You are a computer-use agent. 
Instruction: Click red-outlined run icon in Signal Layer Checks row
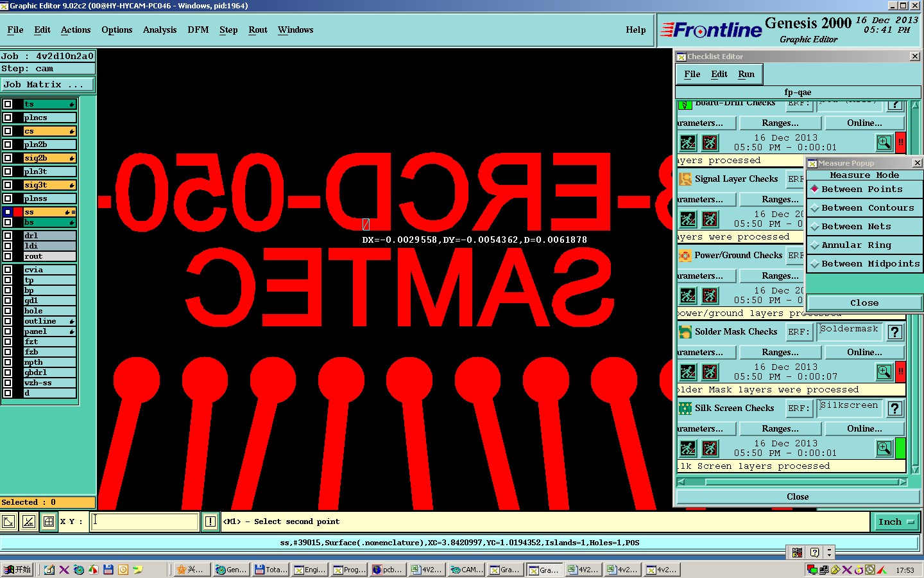point(710,219)
